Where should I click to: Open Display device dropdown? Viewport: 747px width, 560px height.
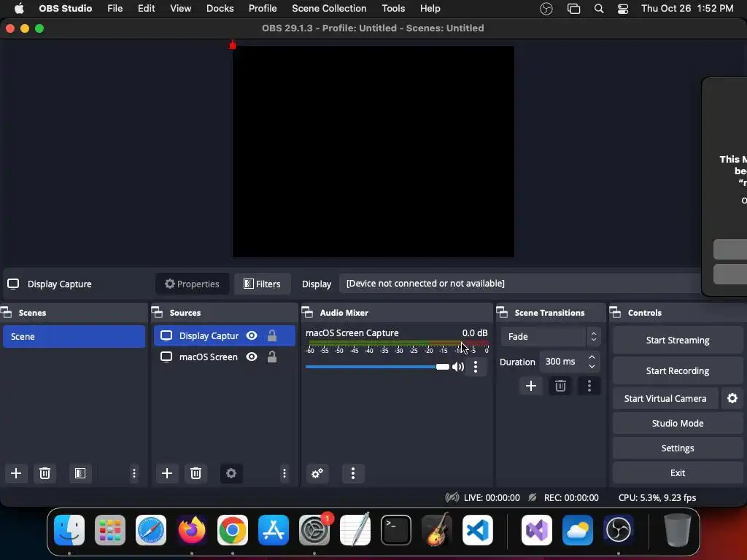point(519,284)
